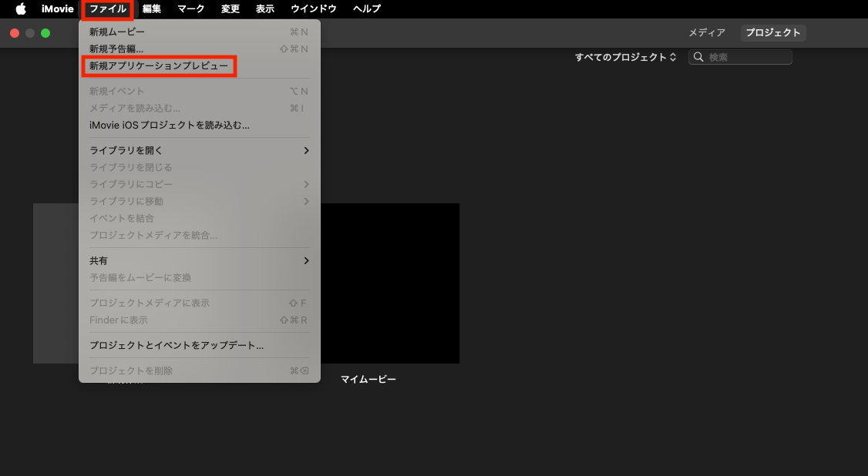Viewport: 868px width, 476px height.
Task: Close the iMovie window with red button
Action: pyautogui.click(x=15, y=33)
